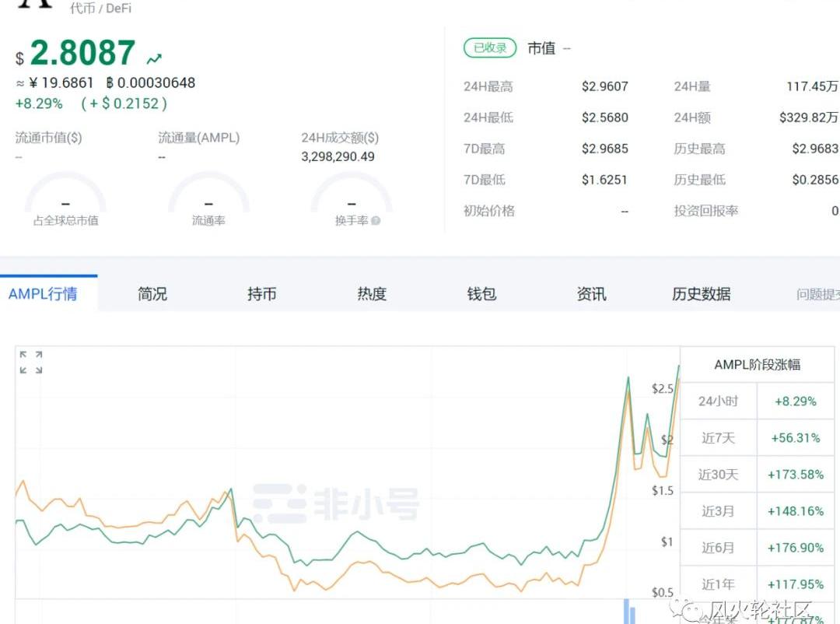This screenshot has width=840, height=624.
Task: Open the 简况 tab
Action: [152, 294]
